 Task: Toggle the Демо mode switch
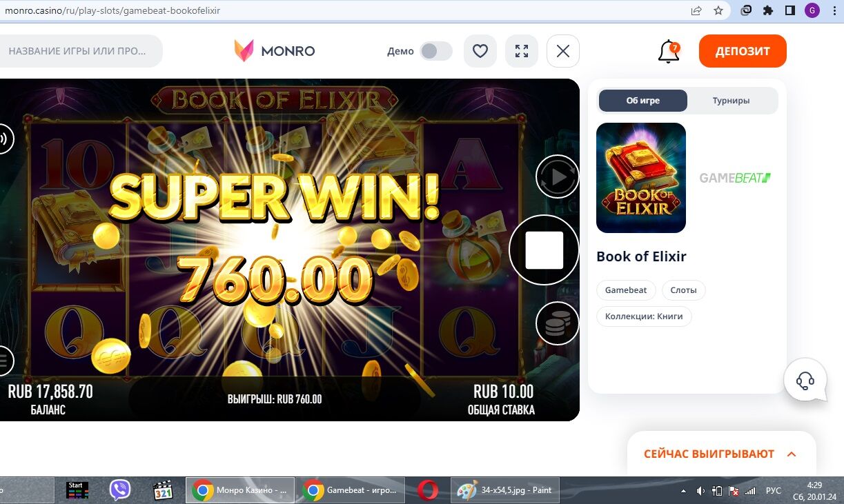pyautogui.click(x=436, y=51)
